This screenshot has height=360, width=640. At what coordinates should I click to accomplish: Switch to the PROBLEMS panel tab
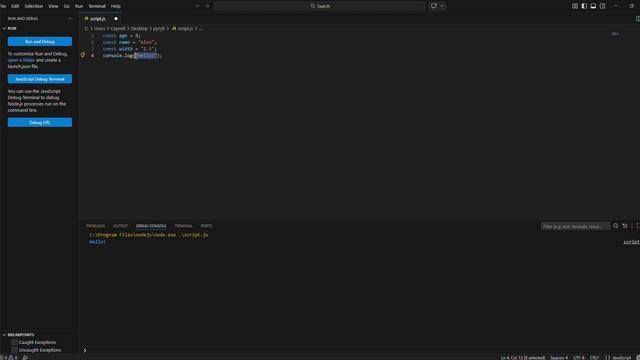coord(96,226)
